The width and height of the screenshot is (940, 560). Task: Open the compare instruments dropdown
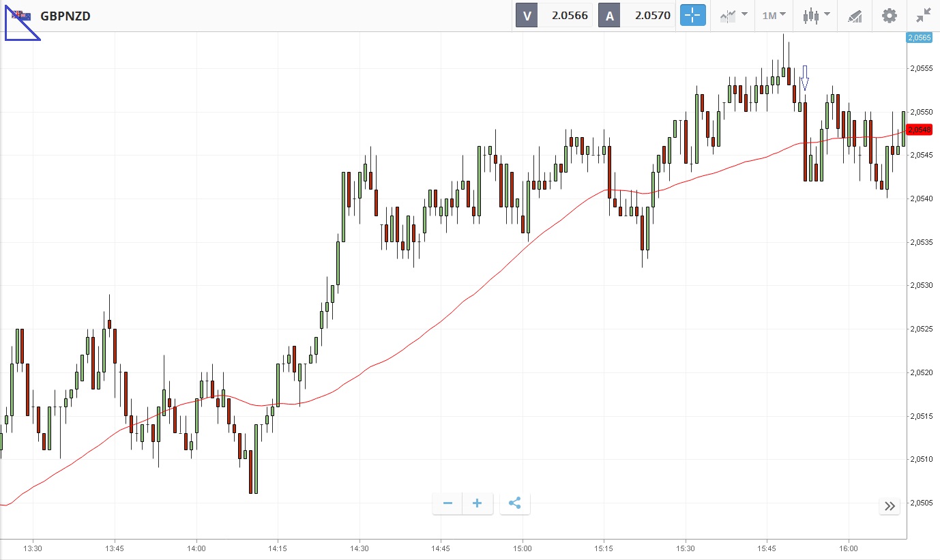[733, 15]
